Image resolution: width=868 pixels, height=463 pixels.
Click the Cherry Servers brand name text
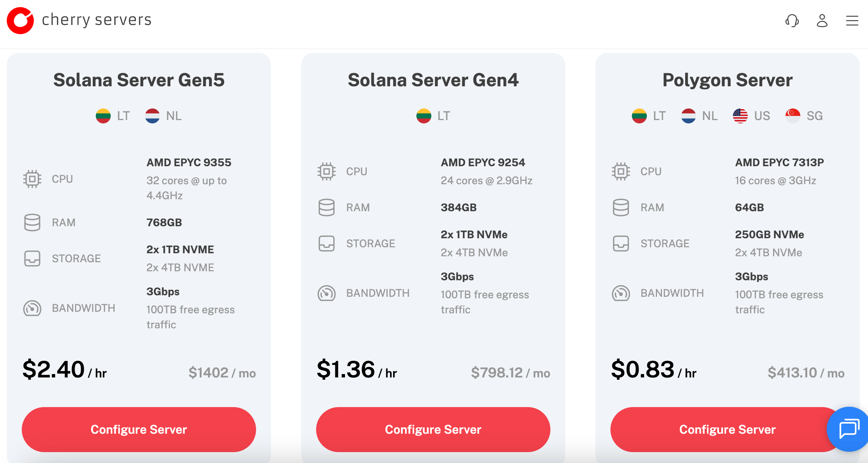point(96,20)
